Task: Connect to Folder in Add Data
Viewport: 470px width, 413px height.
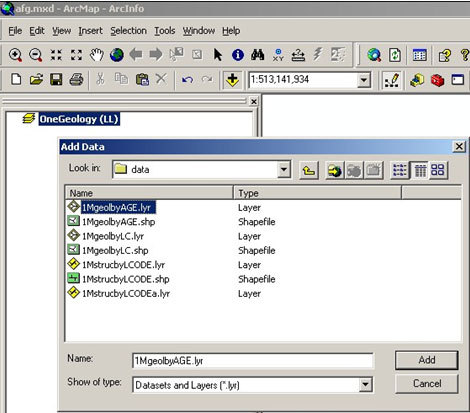Action: coord(334,170)
